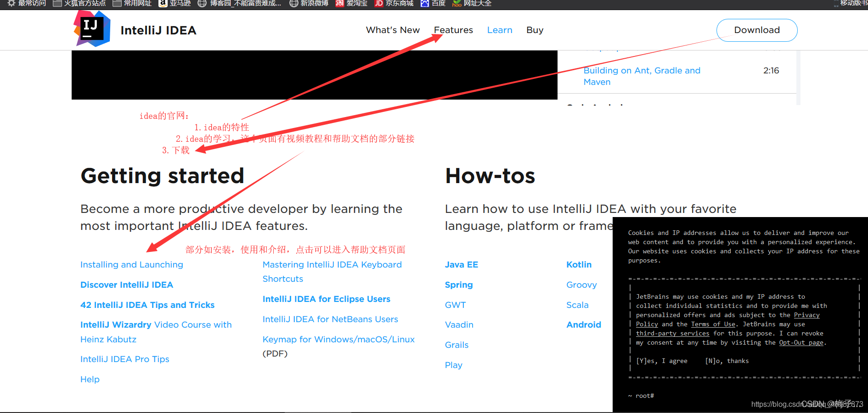This screenshot has width=868, height=413.
Task: Open the Play how-to
Action: click(454, 365)
